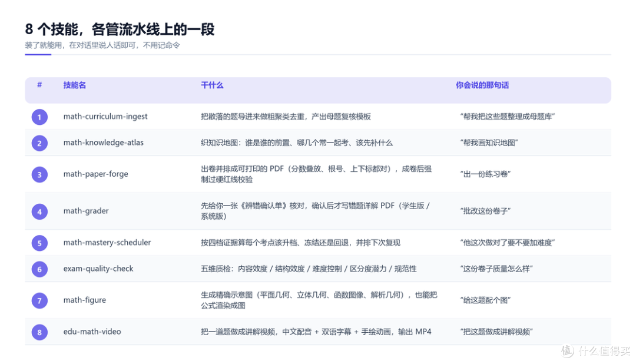The height and width of the screenshot is (364, 636).
Task: Click the number 2 circle badge
Action: click(39, 143)
